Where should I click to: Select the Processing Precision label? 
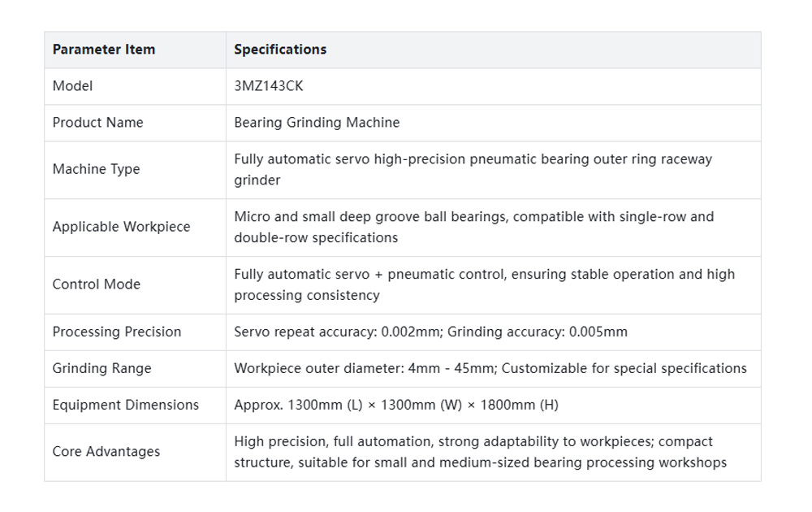pos(117,332)
